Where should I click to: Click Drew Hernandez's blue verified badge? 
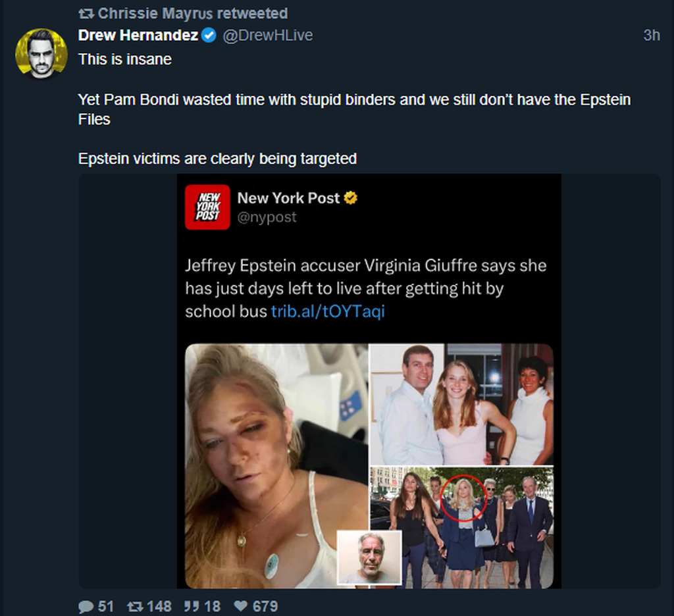pyautogui.click(x=209, y=36)
